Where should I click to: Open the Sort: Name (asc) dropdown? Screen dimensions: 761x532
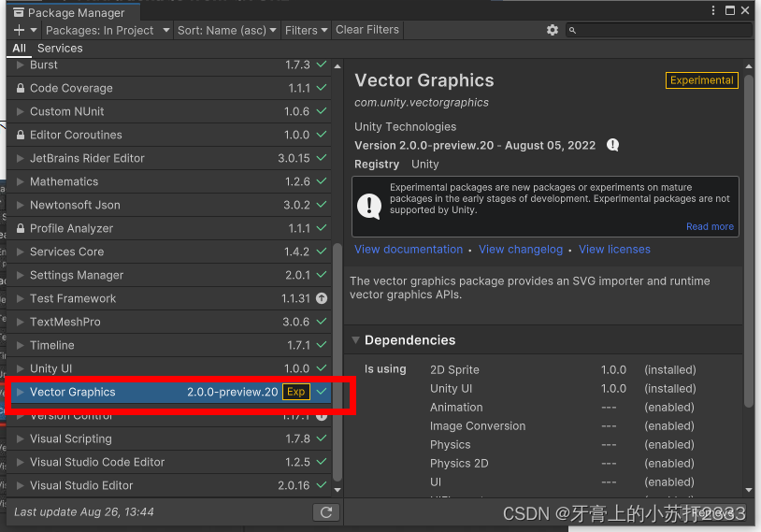[x=226, y=30]
